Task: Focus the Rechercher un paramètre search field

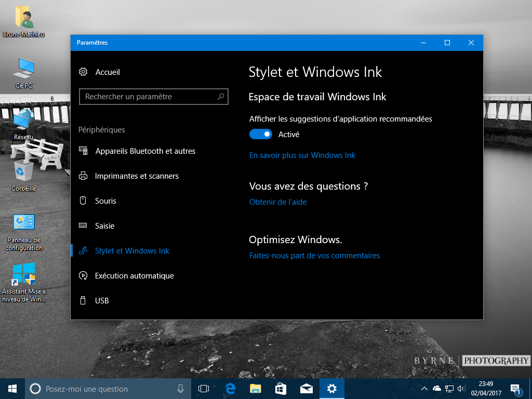Action: [x=154, y=97]
